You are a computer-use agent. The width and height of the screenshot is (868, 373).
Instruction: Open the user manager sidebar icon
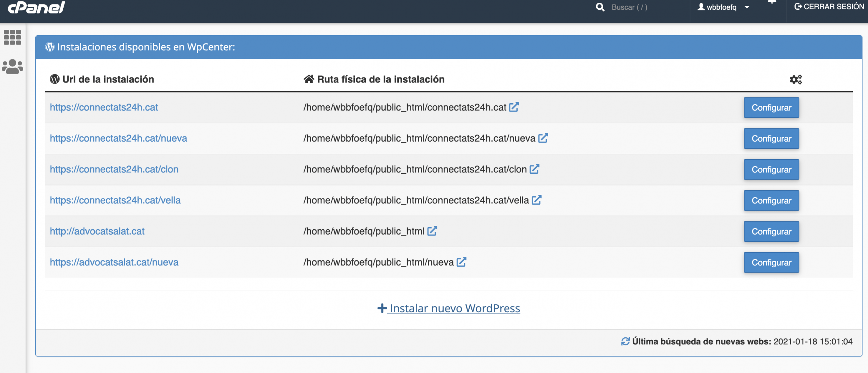tap(12, 67)
